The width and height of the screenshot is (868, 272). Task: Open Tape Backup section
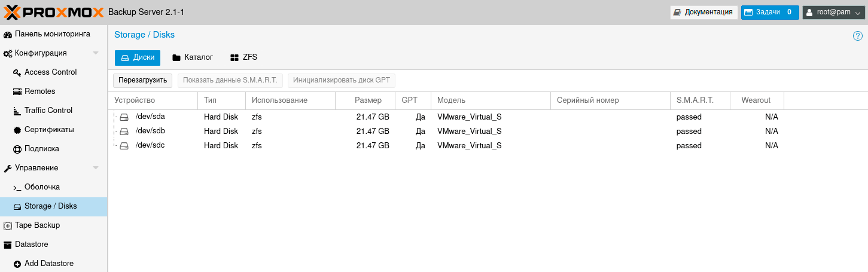tap(37, 225)
